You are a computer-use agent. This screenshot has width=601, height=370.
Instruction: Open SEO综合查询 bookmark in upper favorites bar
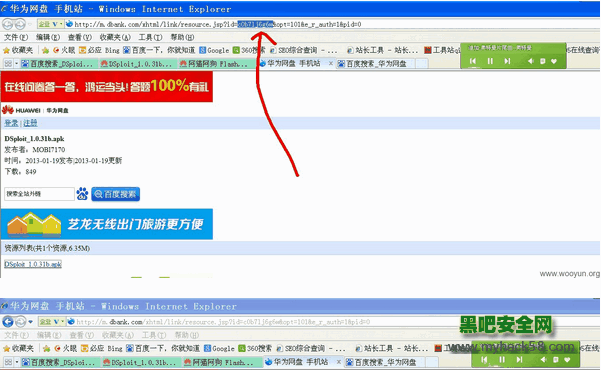304,50
